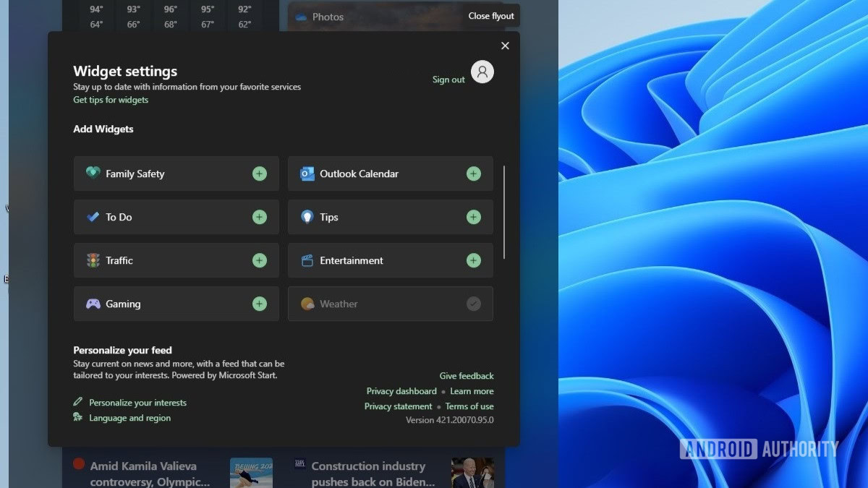Viewport: 868px width, 488px height.
Task: Add the Entertainment widget with plus
Action: [474, 260]
